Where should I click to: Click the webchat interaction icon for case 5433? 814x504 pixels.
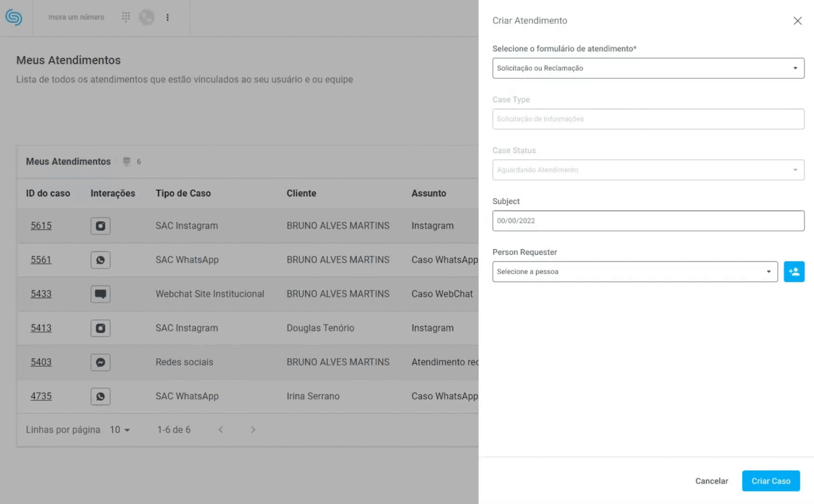[100, 294]
